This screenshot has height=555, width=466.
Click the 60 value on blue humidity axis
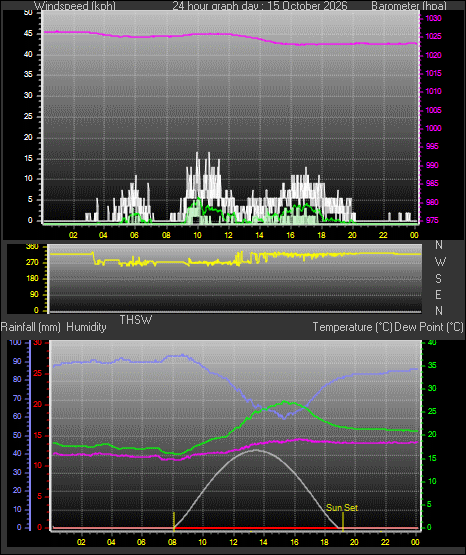point(17,417)
